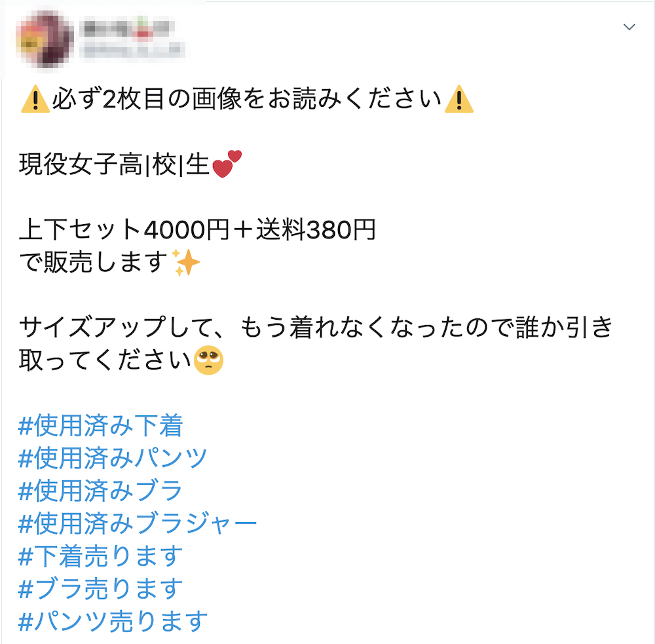655x644 pixels.
Task: Click the two hearts emoji
Action: (227, 164)
